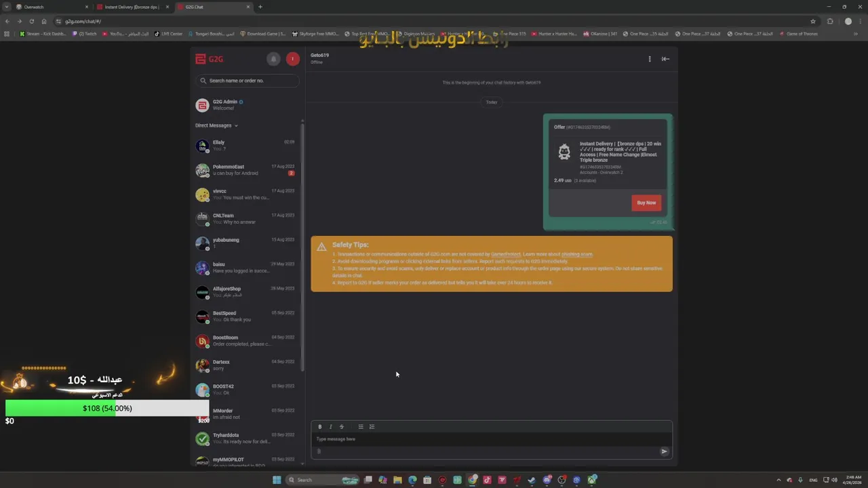
Task: Click the warning triangle in Safety Tips
Action: pyautogui.click(x=321, y=246)
